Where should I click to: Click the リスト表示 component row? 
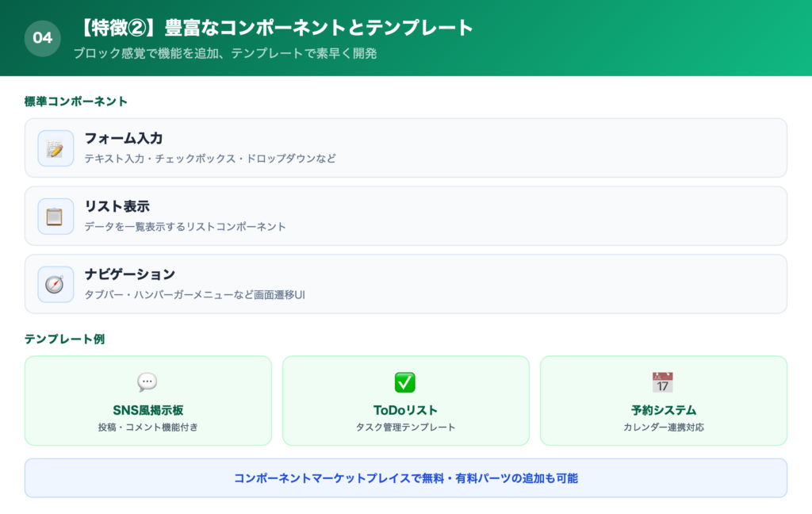coord(405,215)
